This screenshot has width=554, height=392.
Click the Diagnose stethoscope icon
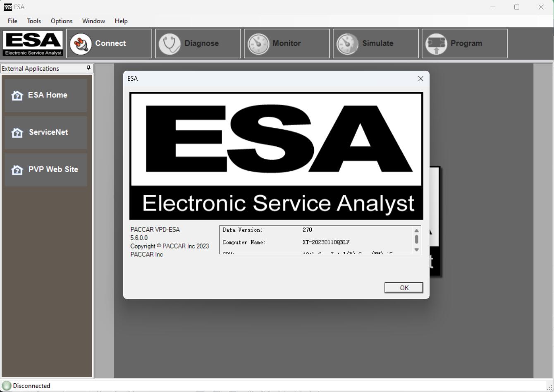[x=170, y=44]
